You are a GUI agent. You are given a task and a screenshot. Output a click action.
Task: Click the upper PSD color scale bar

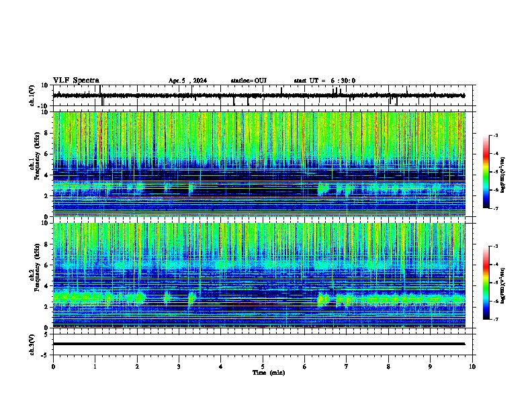486,172
